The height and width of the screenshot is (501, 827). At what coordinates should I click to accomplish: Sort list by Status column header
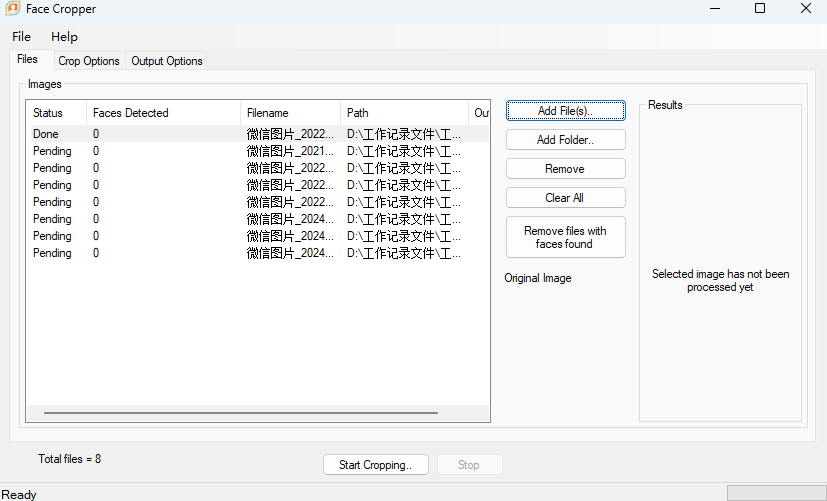pyautogui.click(x=56, y=113)
